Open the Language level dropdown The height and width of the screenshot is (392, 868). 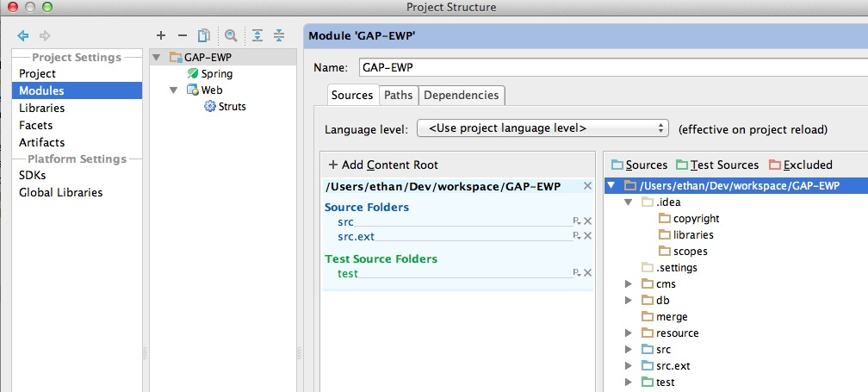pos(542,128)
